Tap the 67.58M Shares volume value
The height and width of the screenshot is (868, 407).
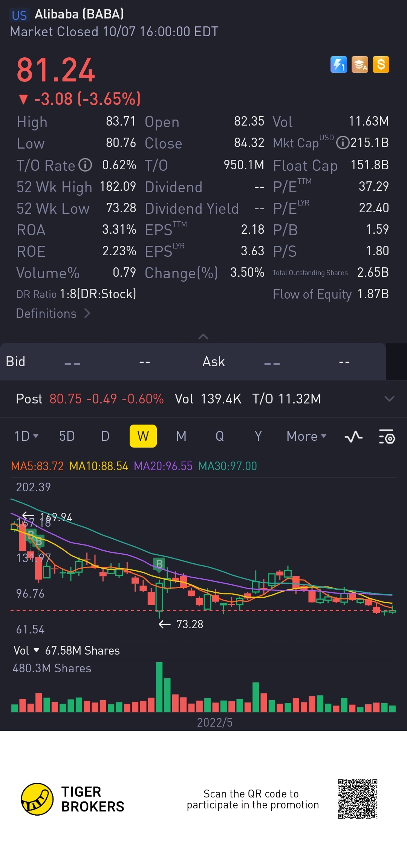[x=83, y=650]
